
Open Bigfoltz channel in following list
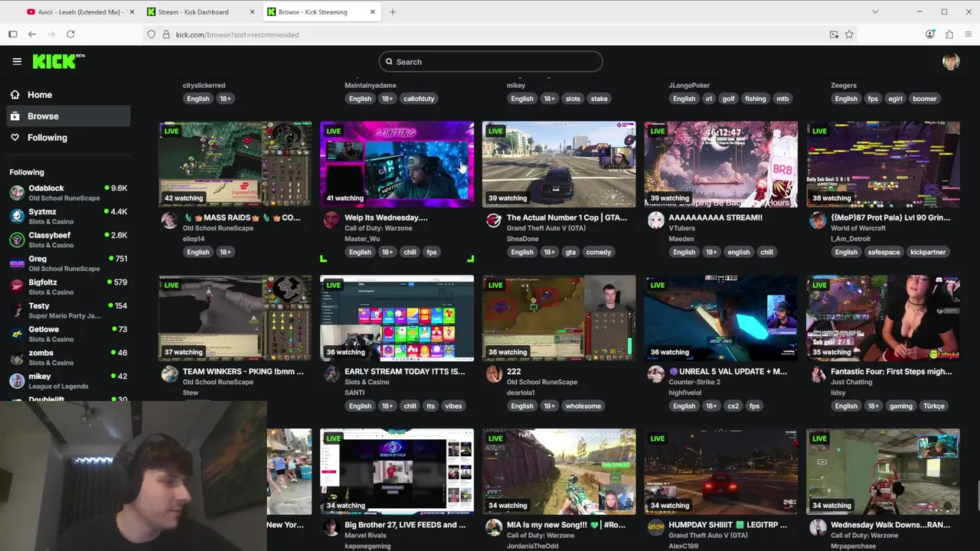click(68, 287)
